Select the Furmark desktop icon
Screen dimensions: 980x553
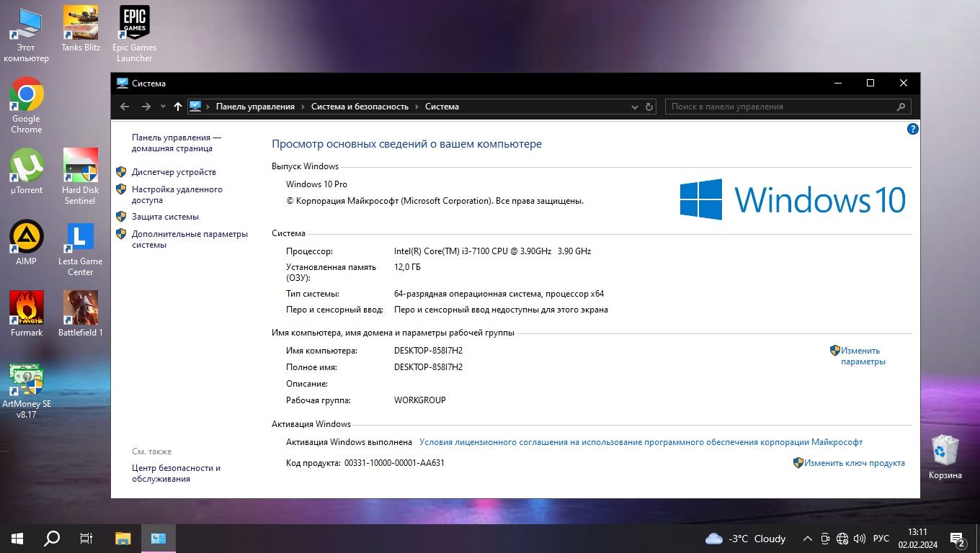(26, 314)
